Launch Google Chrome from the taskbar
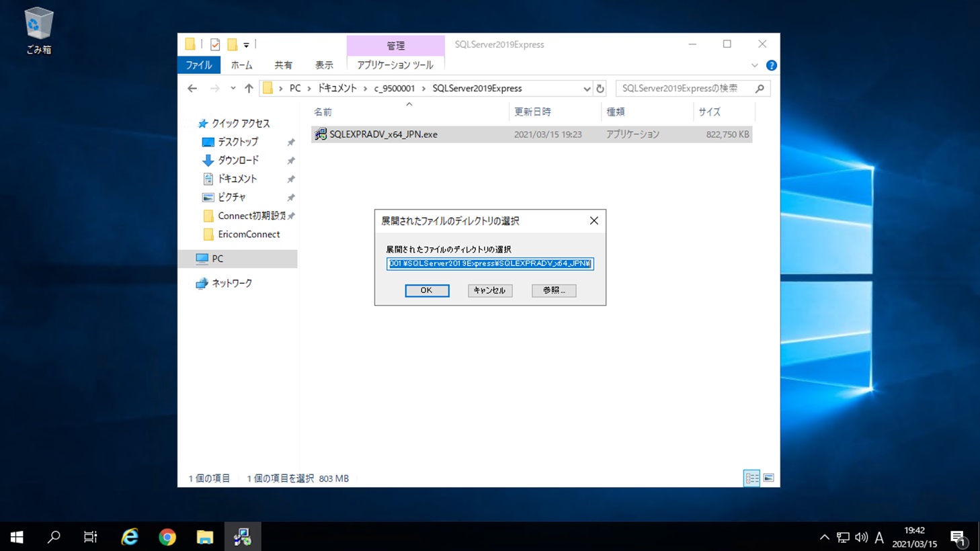 [167, 537]
